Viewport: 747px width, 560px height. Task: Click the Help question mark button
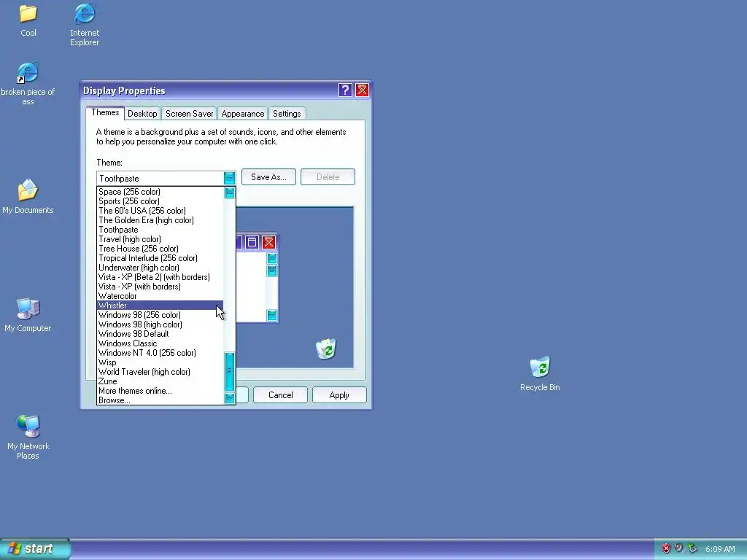345,90
